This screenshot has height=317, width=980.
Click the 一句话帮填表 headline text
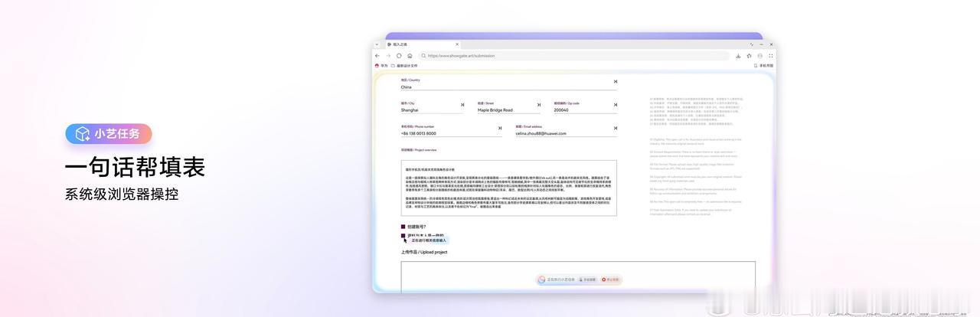click(135, 166)
